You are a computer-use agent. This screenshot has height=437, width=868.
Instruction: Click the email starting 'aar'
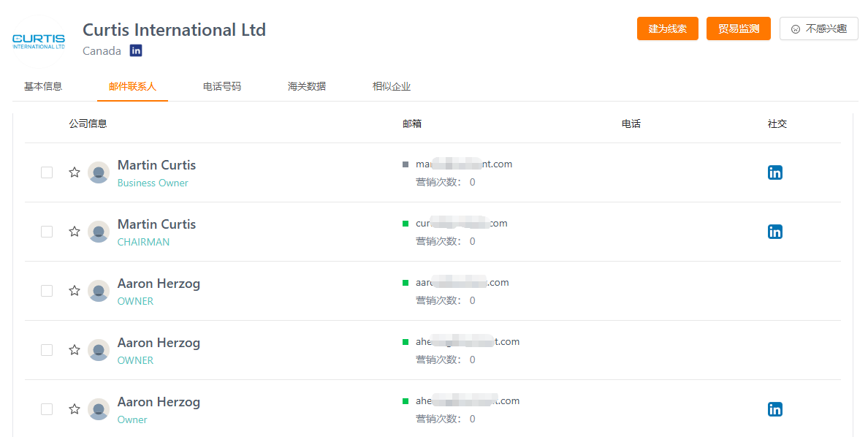coord(462,283)
